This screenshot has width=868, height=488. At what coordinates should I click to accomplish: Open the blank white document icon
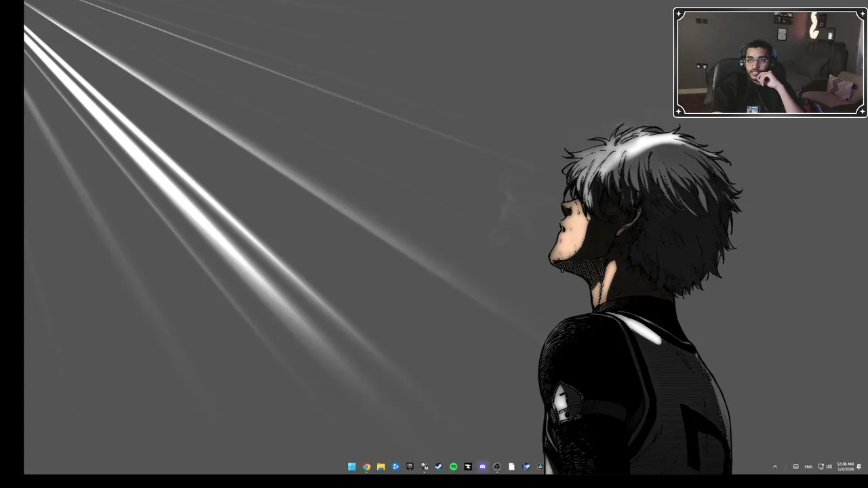click(x=511, y=466)
